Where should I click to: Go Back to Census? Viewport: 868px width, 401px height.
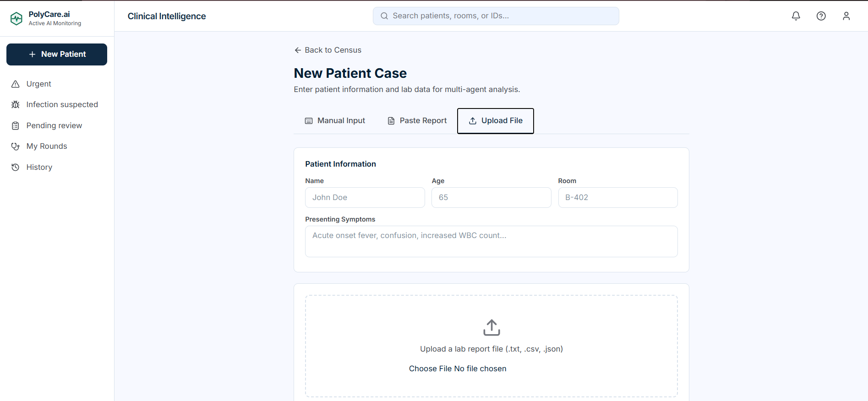click(x=328, y=50)
